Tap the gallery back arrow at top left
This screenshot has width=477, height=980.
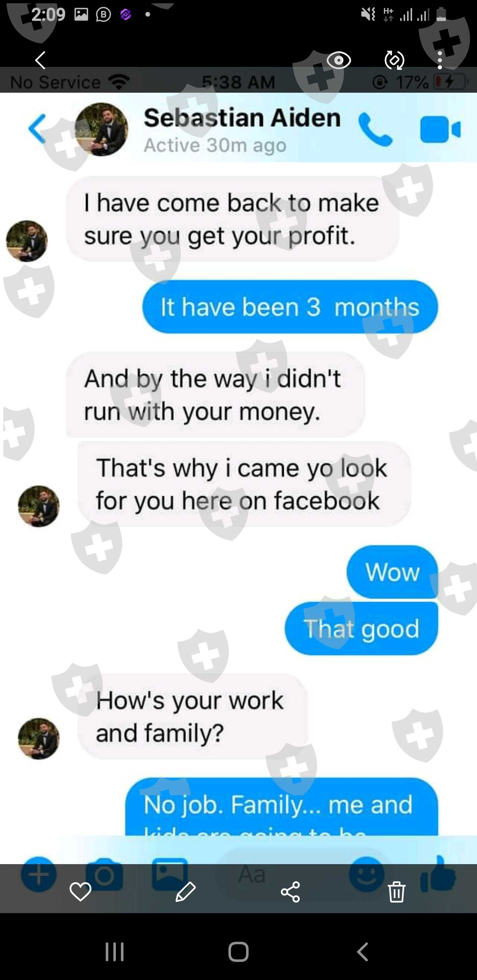[40, 60]
